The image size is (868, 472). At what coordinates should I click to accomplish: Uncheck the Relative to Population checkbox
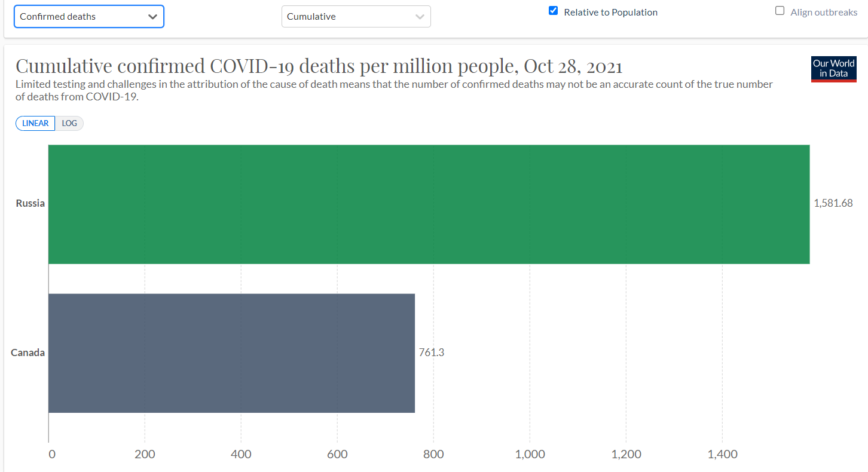(x=553, y=11)
